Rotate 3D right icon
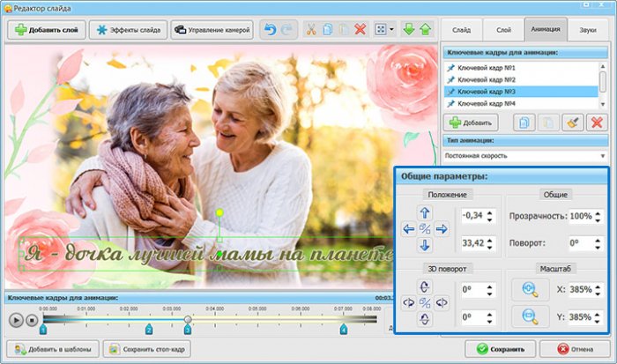This screenshot has width=617, height=364. point(441,303)
